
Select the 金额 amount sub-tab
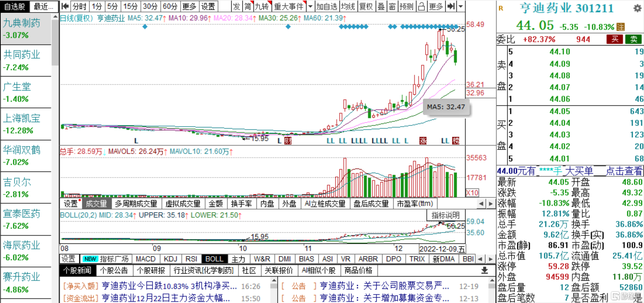(216, 204)
